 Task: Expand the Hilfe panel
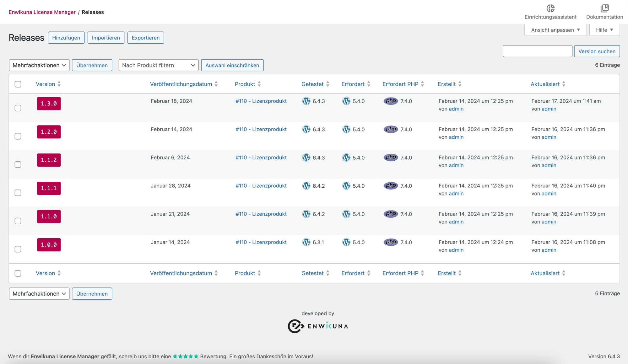604,30
